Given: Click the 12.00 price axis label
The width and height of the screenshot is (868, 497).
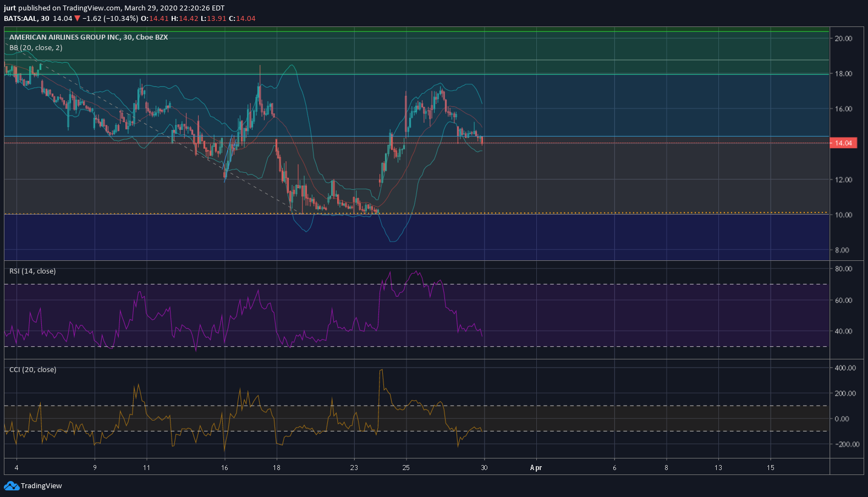Looking at the screenshot, I should [843, 180].
